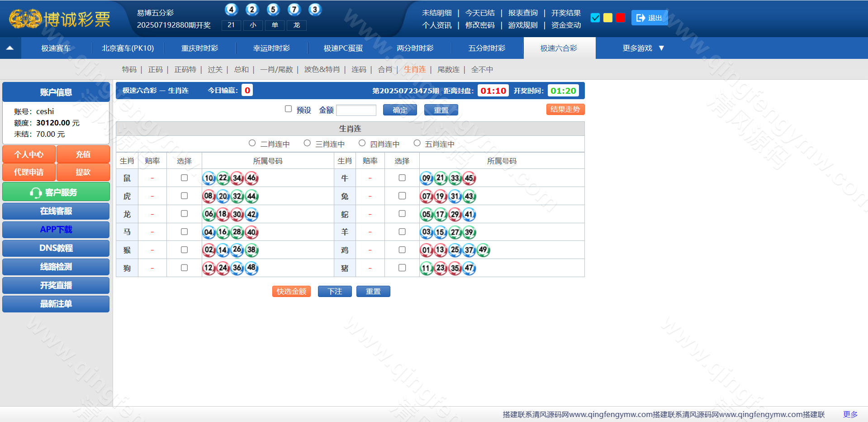This screenshot has width=868, height=422.
Task: Click number ball 10 in 鼠 row
Action: [209, 178]
